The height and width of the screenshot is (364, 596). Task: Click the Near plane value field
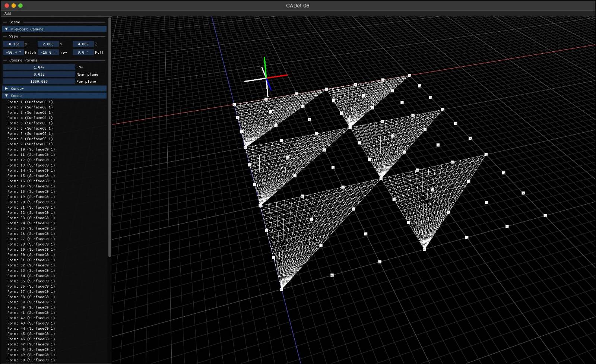39,75
